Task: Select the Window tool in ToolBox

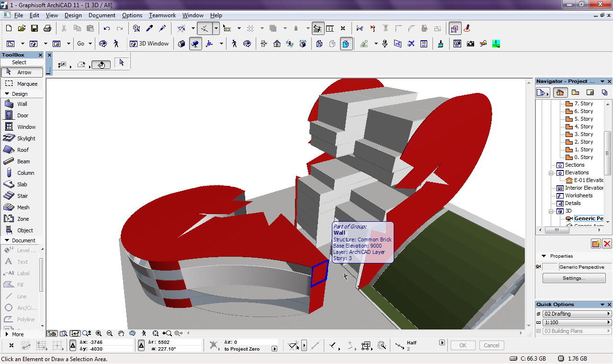Action: point(22,127)
